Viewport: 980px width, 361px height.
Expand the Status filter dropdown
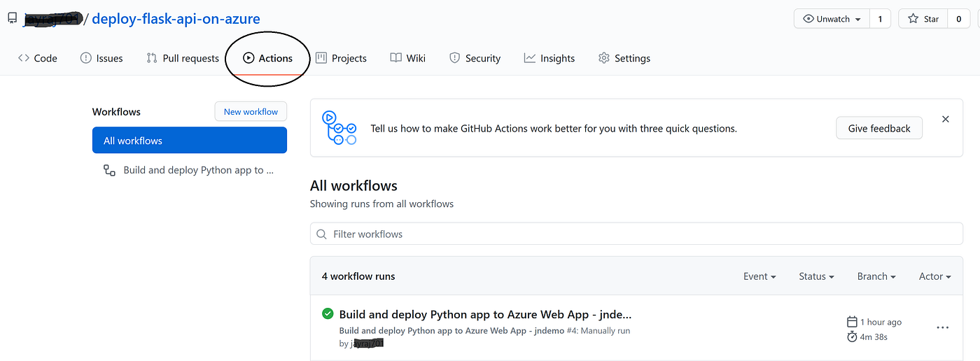816,276
